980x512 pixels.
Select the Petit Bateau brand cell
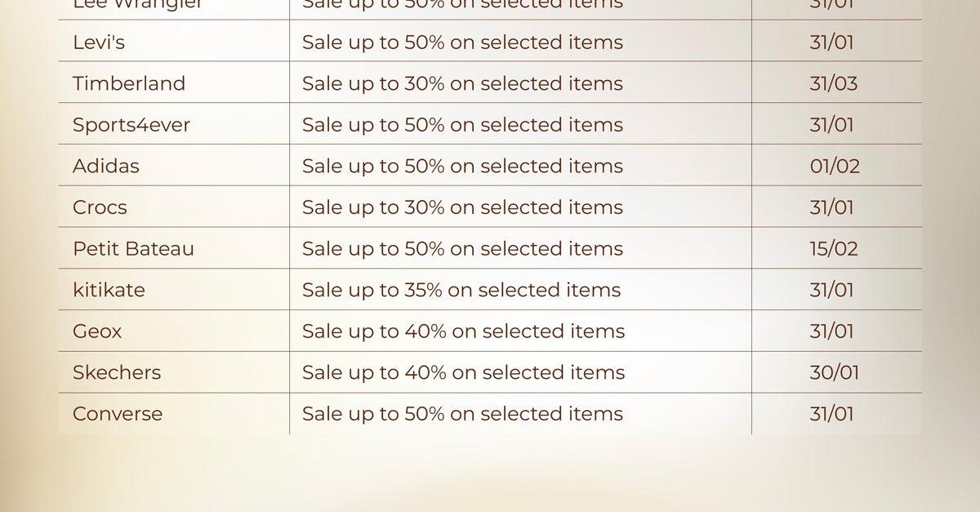pos(133,248)
